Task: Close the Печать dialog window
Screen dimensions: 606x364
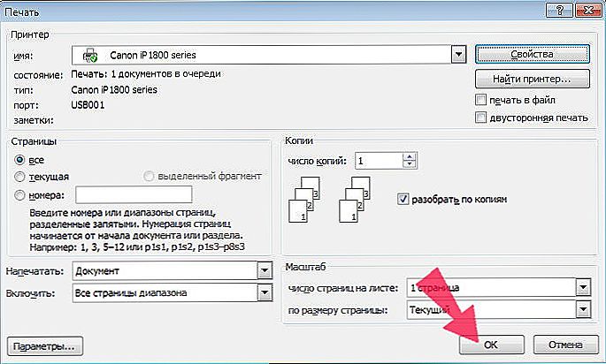Action: [588, 10]
